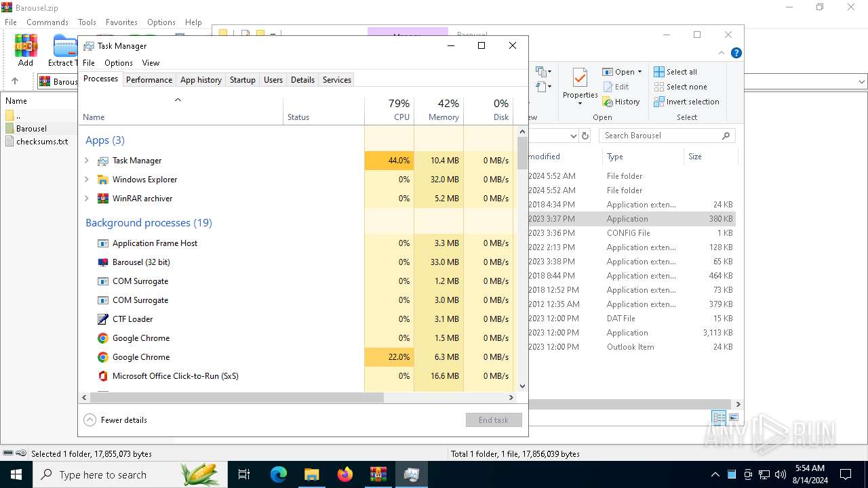
Task: Open the Task Manager File menu
Action: [x=89, y=63]
